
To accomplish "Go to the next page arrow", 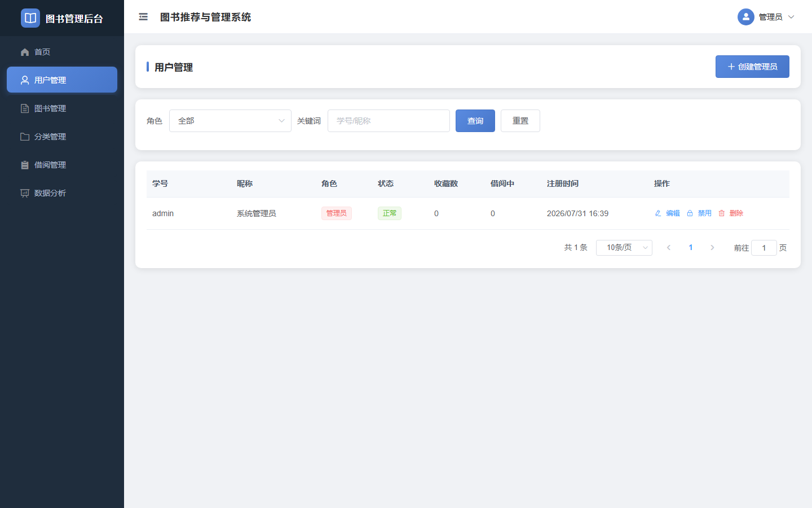I will 712,248.
